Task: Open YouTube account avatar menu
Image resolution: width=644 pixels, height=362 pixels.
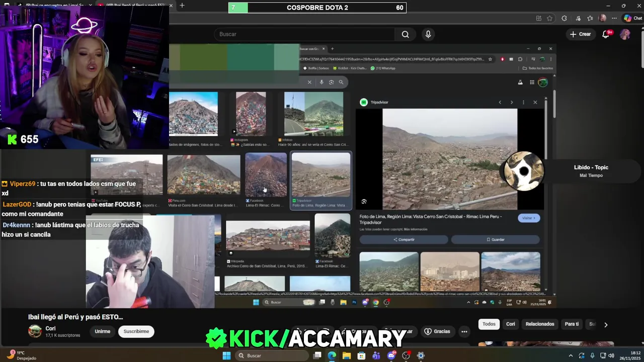Action: (625, 34)
